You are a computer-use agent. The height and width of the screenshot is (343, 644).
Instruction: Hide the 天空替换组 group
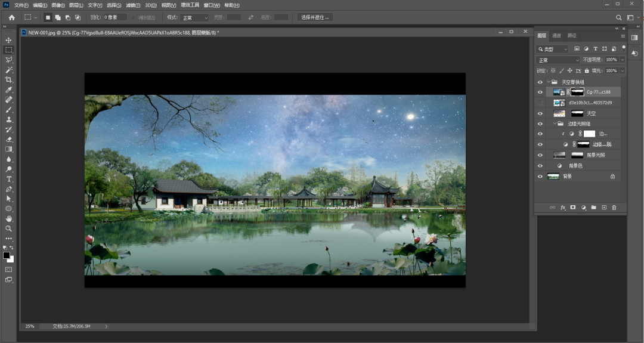click(540, 82)
